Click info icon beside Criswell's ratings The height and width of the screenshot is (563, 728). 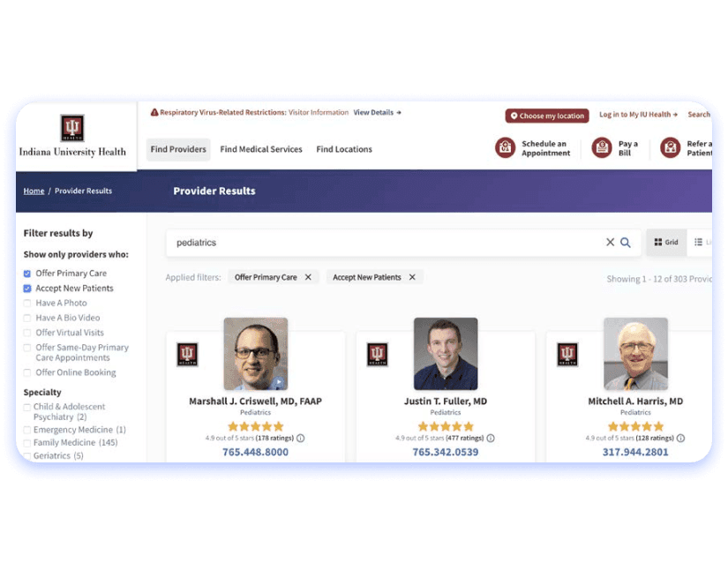pyautogui.click(x=301, y=438)
